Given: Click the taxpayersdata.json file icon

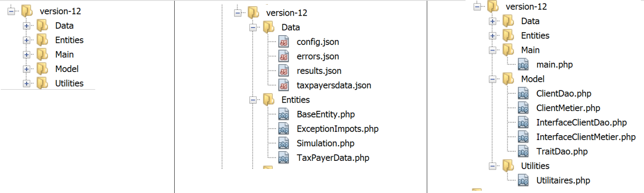Looking at the screenshot, I should coord(284,85).
